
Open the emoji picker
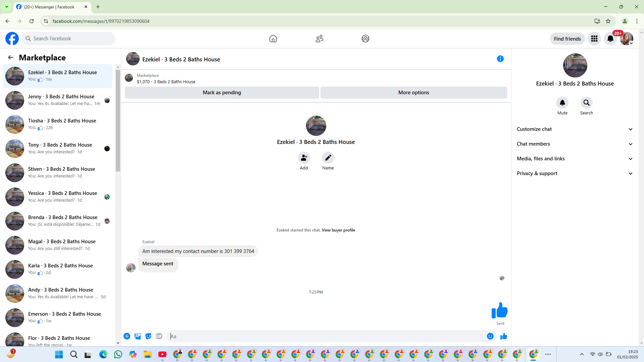[x=490, y=336]
